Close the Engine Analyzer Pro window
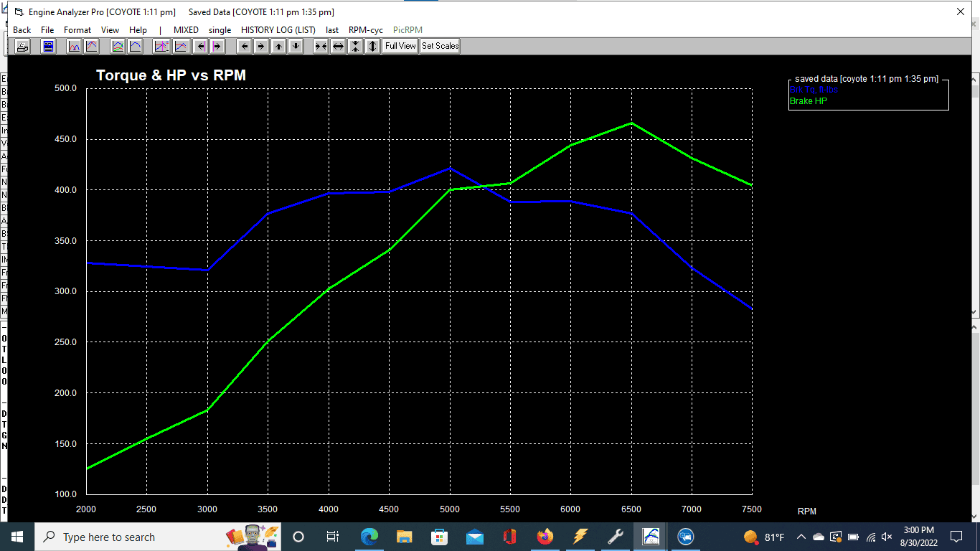This screenshot has height=551, width=980. pos(961,11)
